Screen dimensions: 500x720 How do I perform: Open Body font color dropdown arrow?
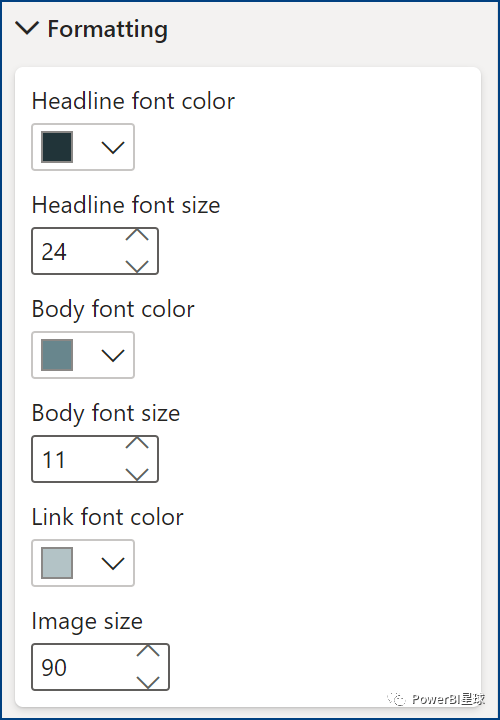click(112, 355)
